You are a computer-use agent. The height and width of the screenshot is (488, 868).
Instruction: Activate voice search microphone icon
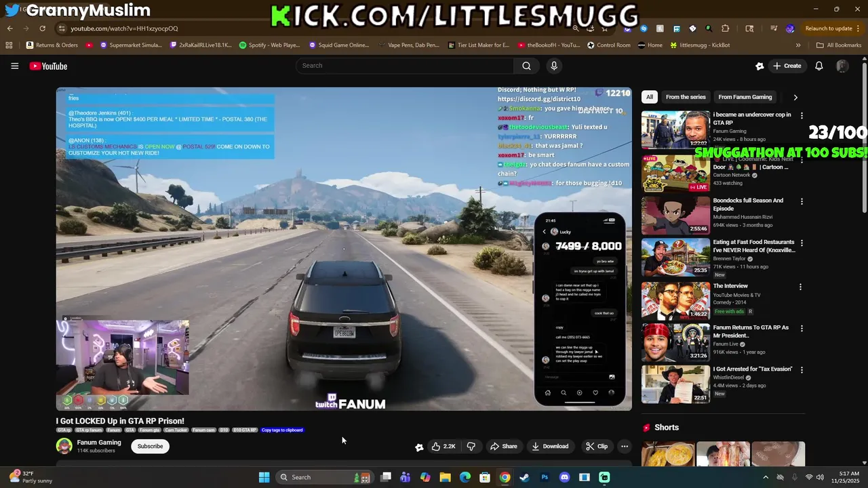[554, 66]
